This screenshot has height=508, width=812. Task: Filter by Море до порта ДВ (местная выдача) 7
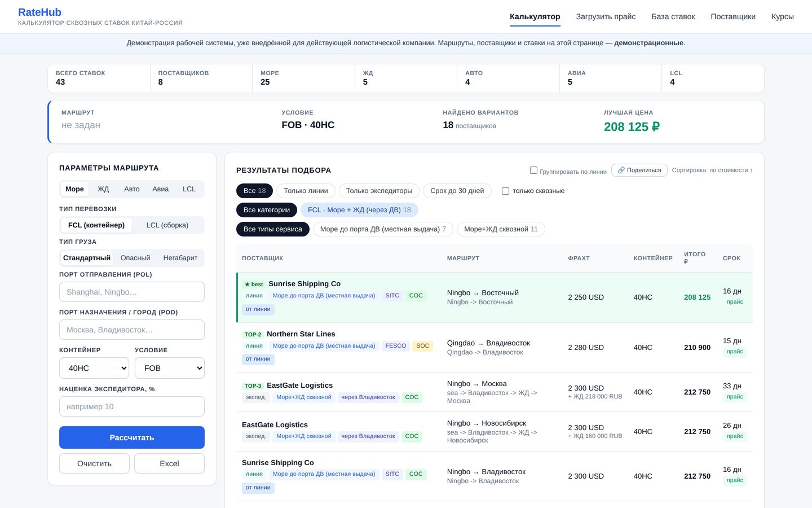pos(383,229)
